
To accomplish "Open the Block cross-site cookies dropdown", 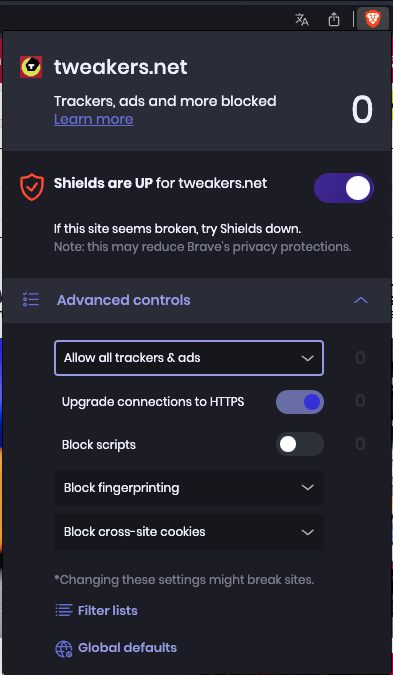I will pos(189,532).
